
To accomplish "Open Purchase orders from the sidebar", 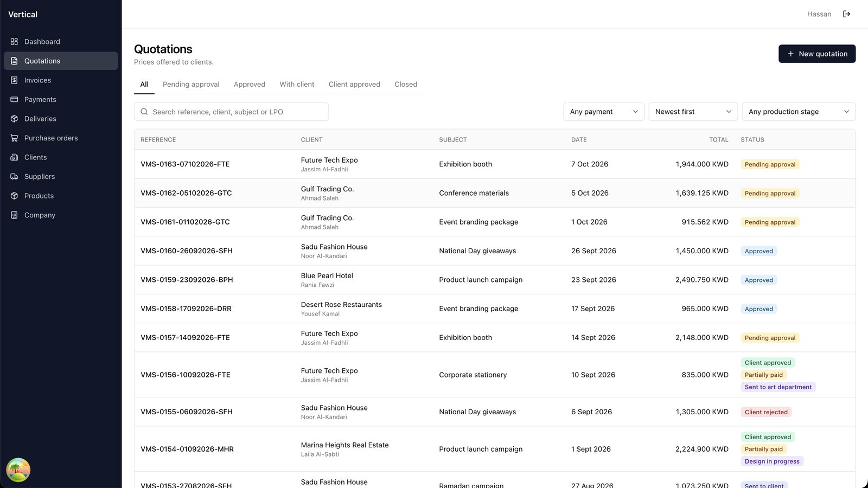I will tap(61, 138).
